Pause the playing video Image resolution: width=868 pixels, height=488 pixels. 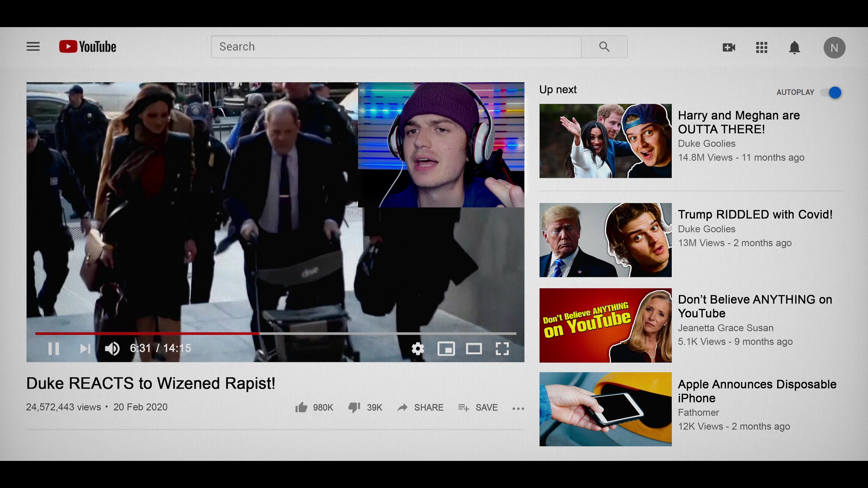point(54,348)
